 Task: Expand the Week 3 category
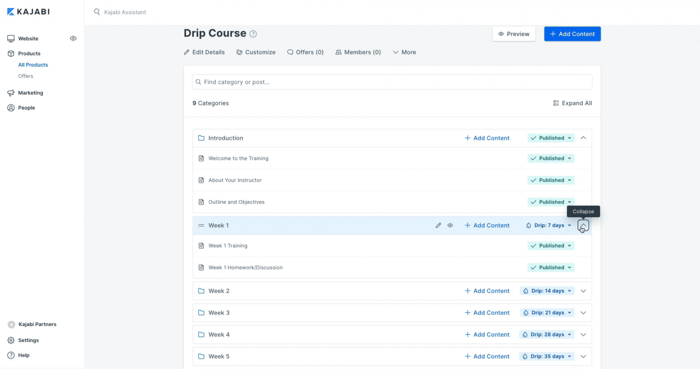pos(583,313)
